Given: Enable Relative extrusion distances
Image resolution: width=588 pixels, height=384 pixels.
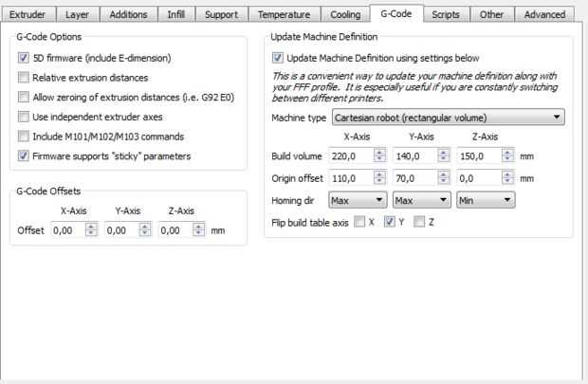Looking at the screenshot, I should pyautogui.click(x=24, y=78).
